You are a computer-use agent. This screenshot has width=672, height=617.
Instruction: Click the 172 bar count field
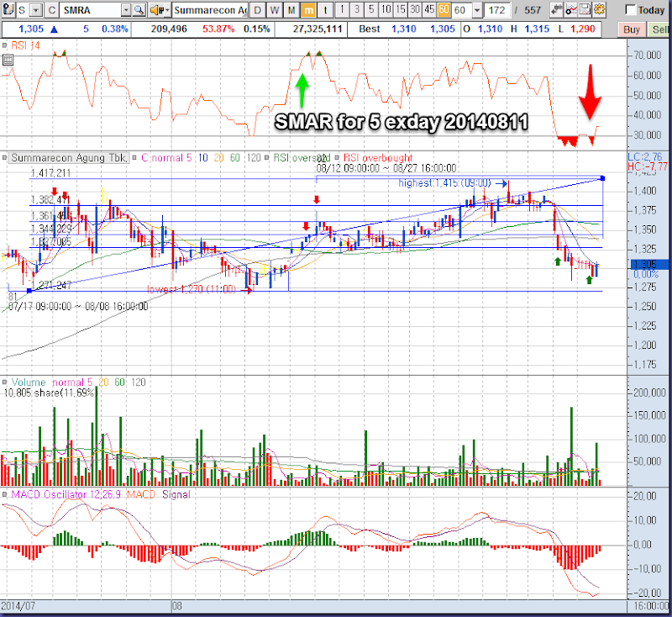coord(497,10)
